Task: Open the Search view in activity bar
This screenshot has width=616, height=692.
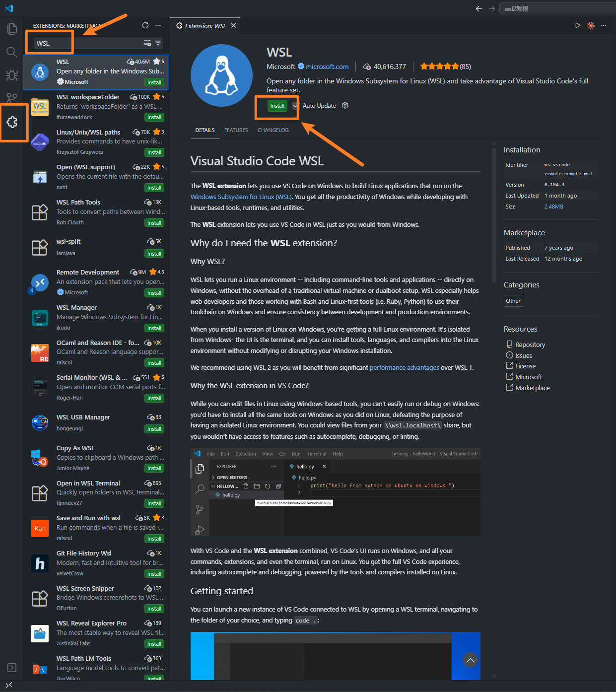Action: (x=12, y=52)
